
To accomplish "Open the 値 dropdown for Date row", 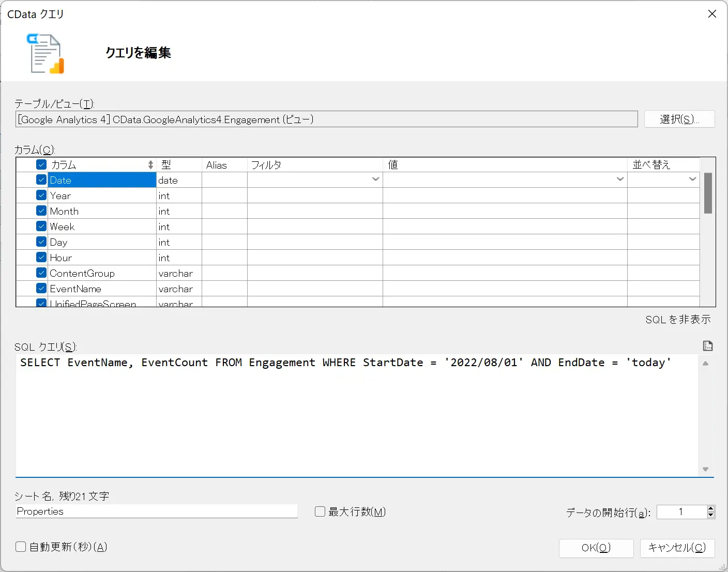I will pyautogui.click(x=620, y=179).
